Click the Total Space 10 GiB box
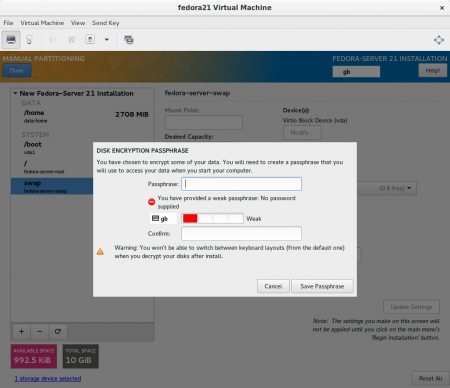The image size is (450, 388). (80, 356)
